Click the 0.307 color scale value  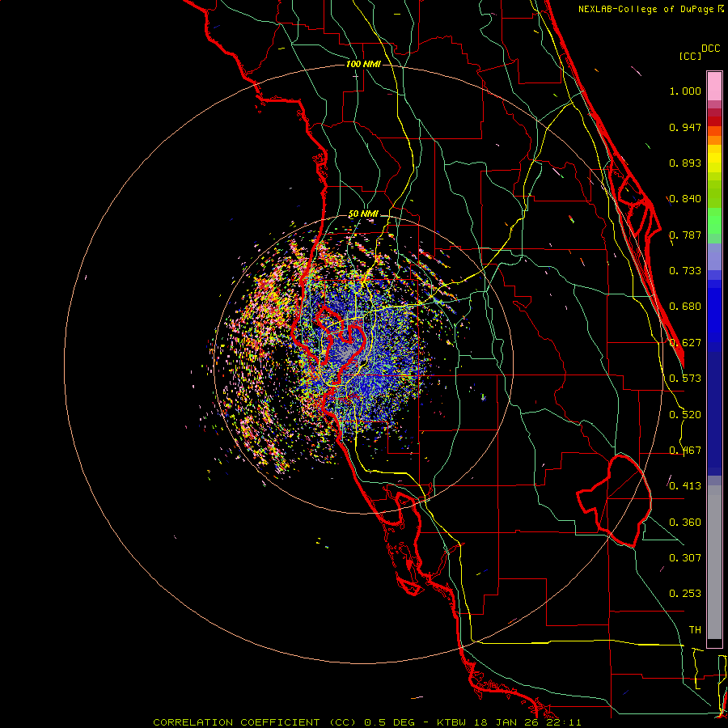685,558
